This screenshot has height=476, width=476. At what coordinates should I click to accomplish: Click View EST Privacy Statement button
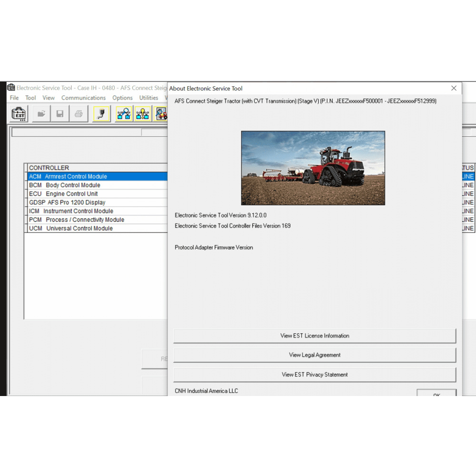point(315,375)
